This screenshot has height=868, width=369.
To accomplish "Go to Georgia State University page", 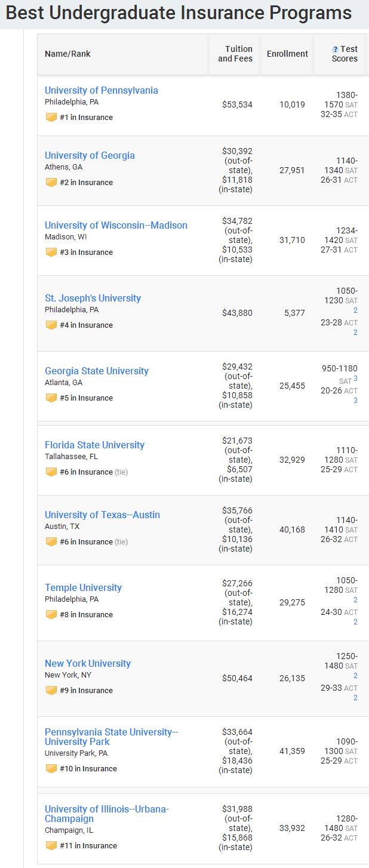I will tap(97, 371).
